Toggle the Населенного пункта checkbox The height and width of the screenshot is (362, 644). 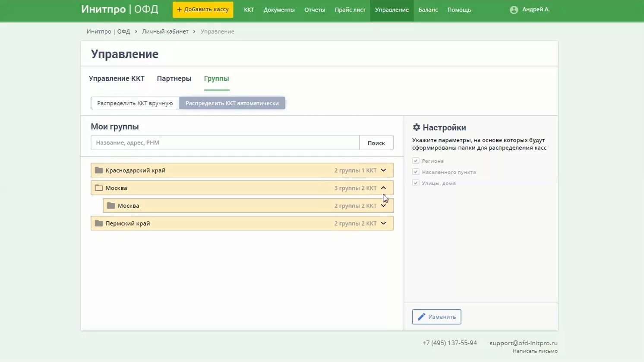[x=416, y=172]
